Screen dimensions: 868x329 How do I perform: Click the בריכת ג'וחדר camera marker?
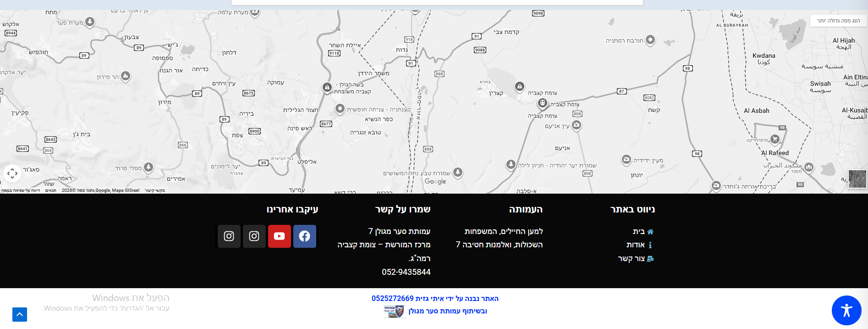[x=716, y=185]
